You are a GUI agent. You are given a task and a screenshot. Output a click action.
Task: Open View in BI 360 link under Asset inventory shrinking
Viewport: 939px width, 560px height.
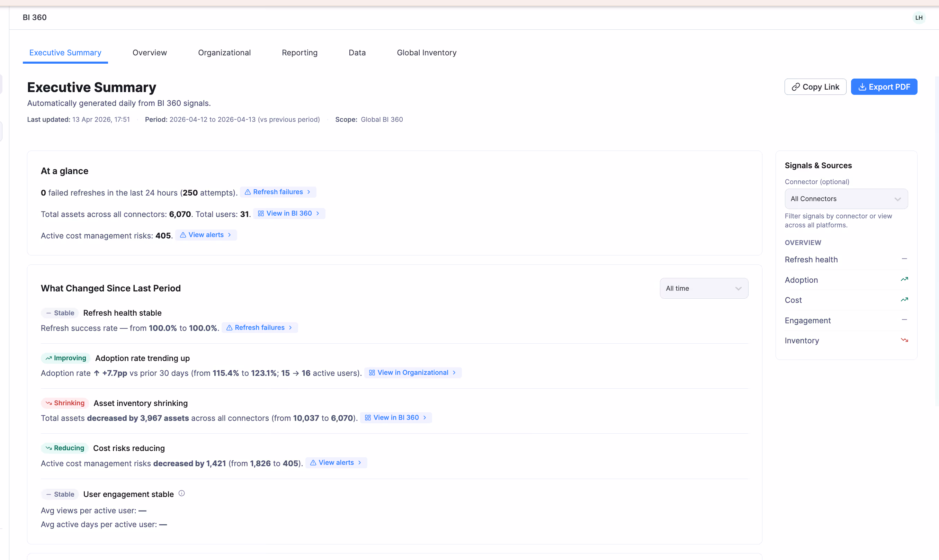tap(396, 418)
